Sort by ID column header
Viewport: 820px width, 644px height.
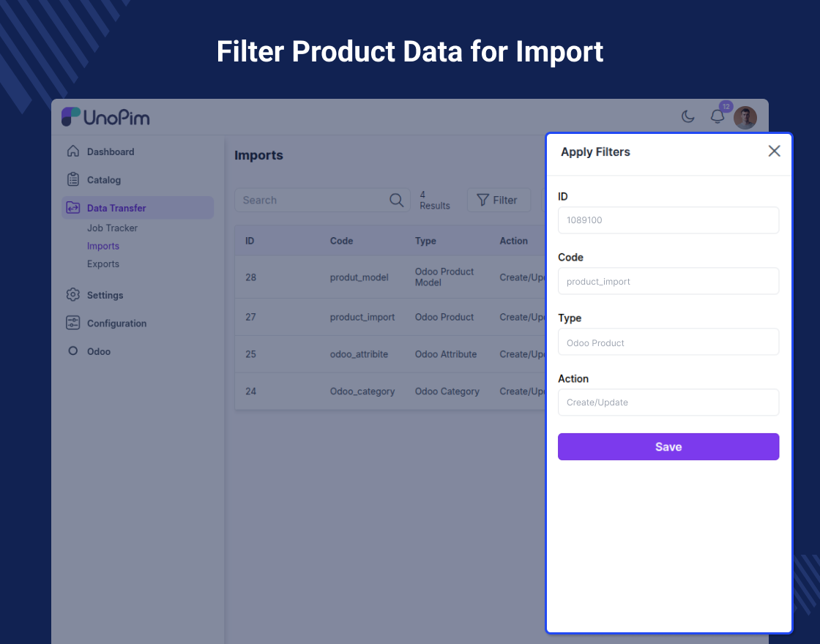(250, 241)
